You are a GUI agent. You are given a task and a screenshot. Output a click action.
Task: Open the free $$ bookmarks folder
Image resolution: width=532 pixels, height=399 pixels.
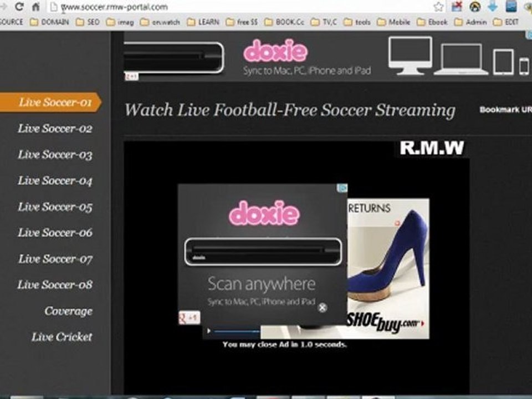242,22
